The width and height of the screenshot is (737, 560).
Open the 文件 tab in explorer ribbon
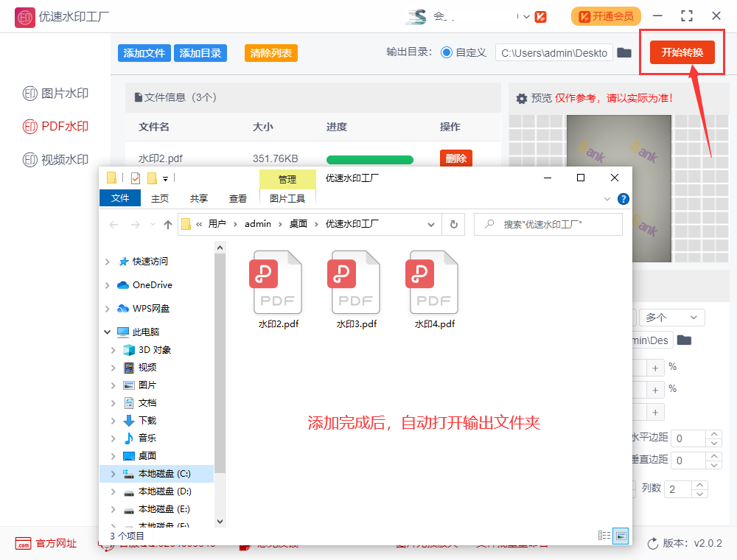point(120,198)
